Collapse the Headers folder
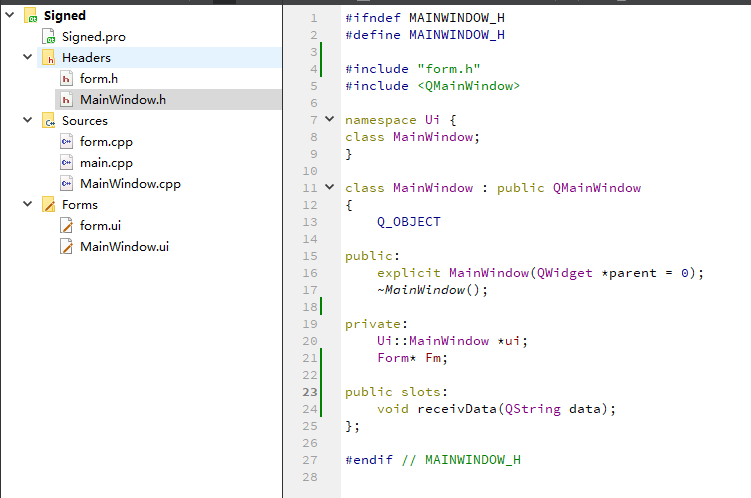 pos(27,57)
